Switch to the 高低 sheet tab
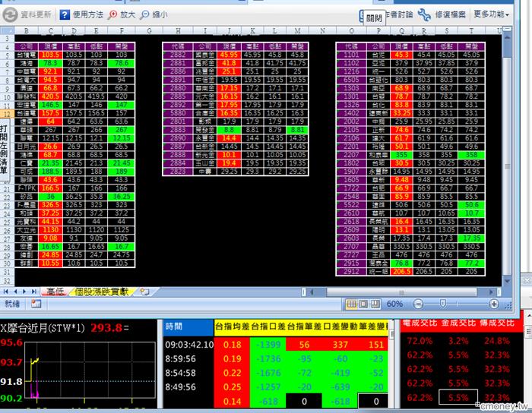The height and width of the screenshot is (413, 532). (x=55, y=292)
